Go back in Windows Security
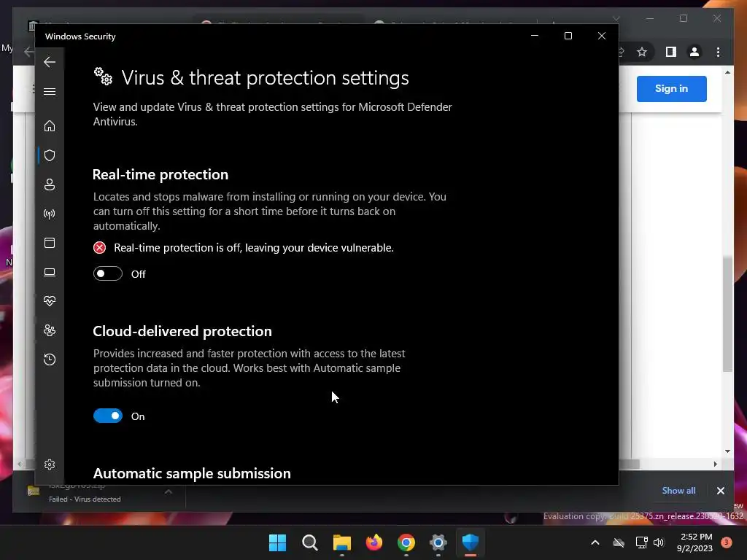Screen dimensions: 747x560 [50, 62]
